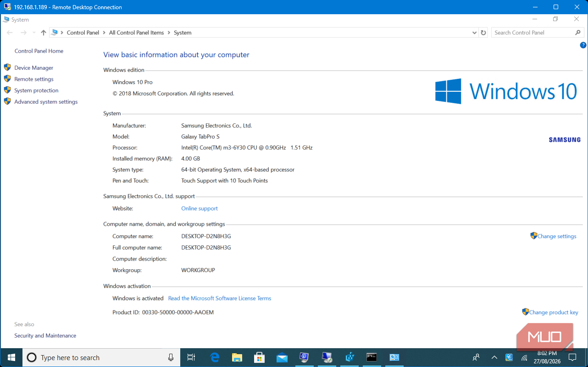Click the Refresh button in address bar
588x367 pixels.
tap(483, 33)
